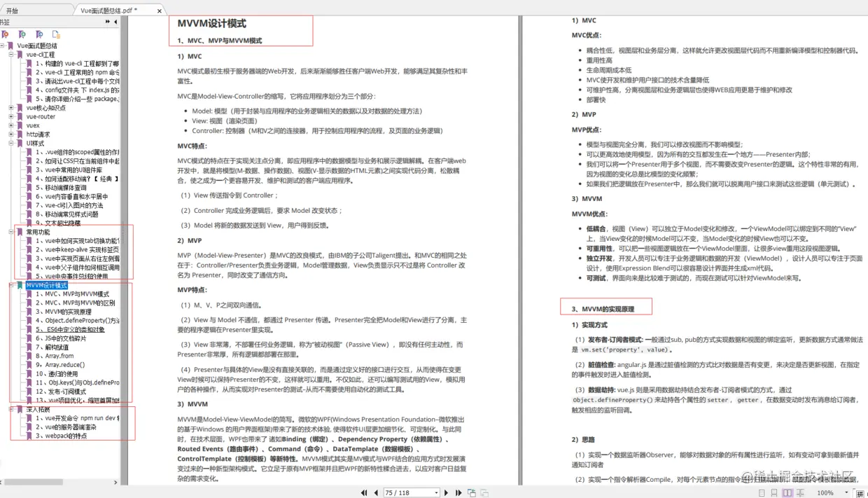Collapse the Vue面试题总结 root bookmark

coord(3,46)
